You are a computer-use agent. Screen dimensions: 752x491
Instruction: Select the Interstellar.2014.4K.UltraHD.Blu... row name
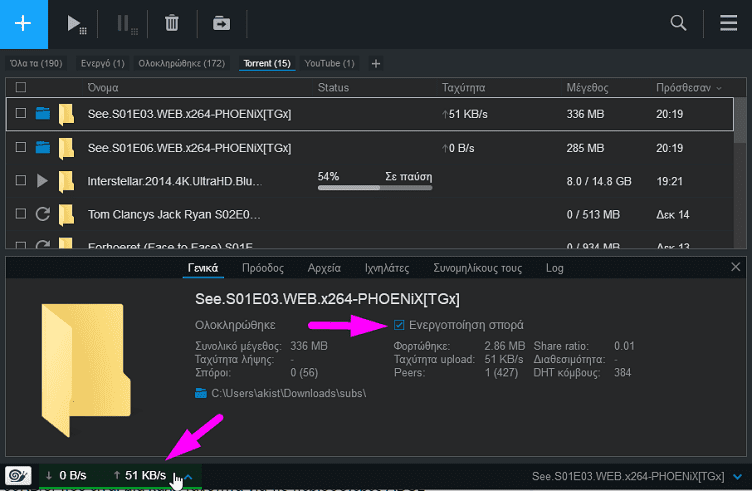click(x=175, y=181)
